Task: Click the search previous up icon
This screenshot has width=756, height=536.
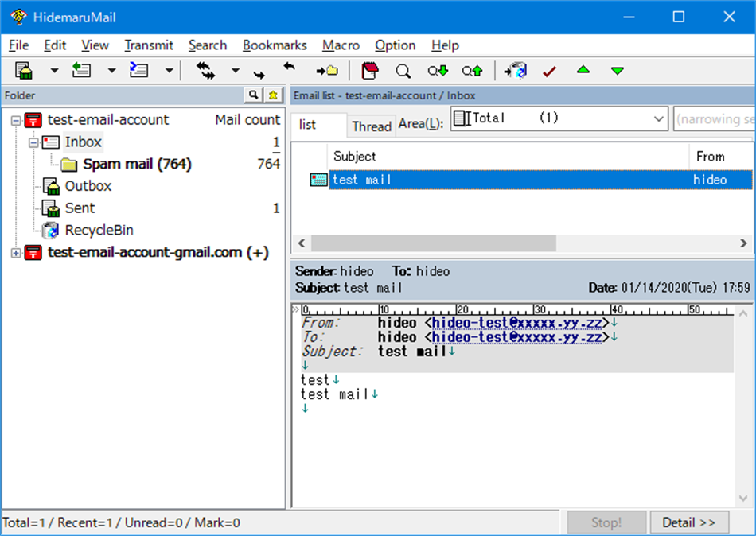Action: pyautogui.click(x=472, y=71)
